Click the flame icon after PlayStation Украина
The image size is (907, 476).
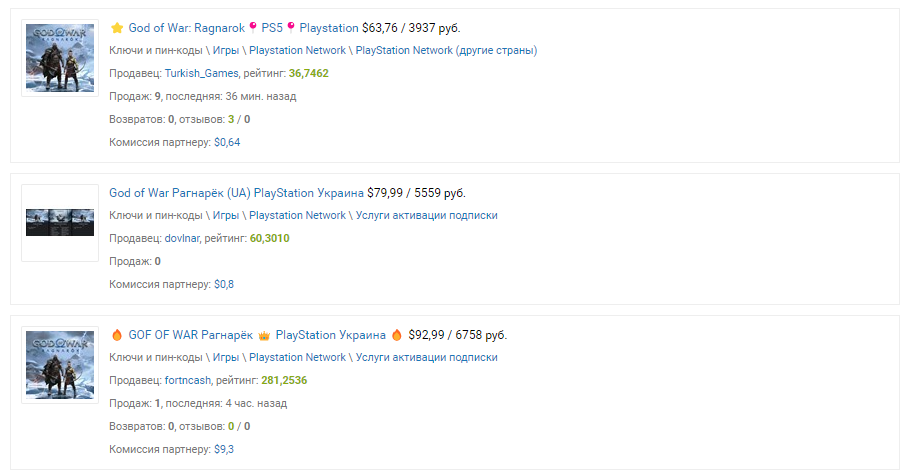(397, 335)
